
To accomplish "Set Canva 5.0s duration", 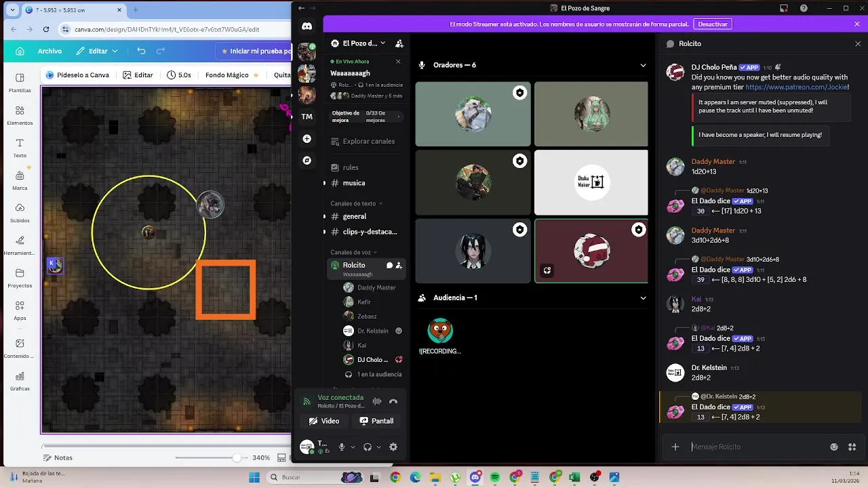I will click(179, 75).
